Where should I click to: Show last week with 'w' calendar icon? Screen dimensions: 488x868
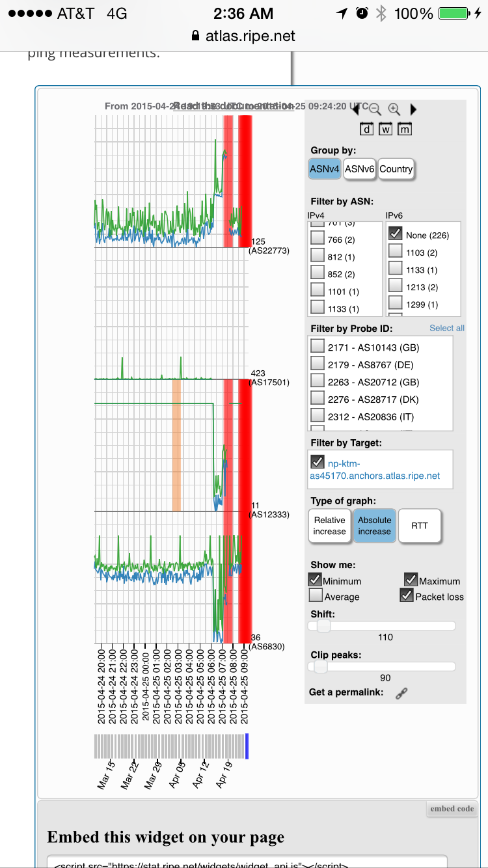tap(386, 129)
